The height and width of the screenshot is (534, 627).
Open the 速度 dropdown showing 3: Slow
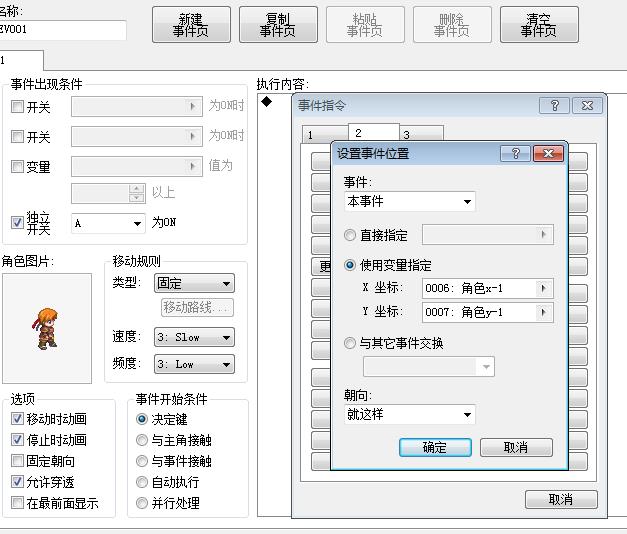194,337
